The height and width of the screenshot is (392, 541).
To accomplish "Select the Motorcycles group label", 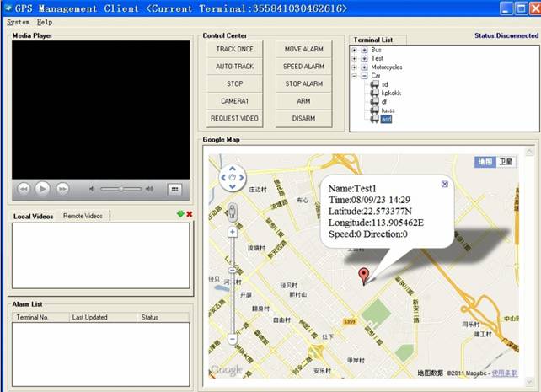I will click(x=387, y=67).
